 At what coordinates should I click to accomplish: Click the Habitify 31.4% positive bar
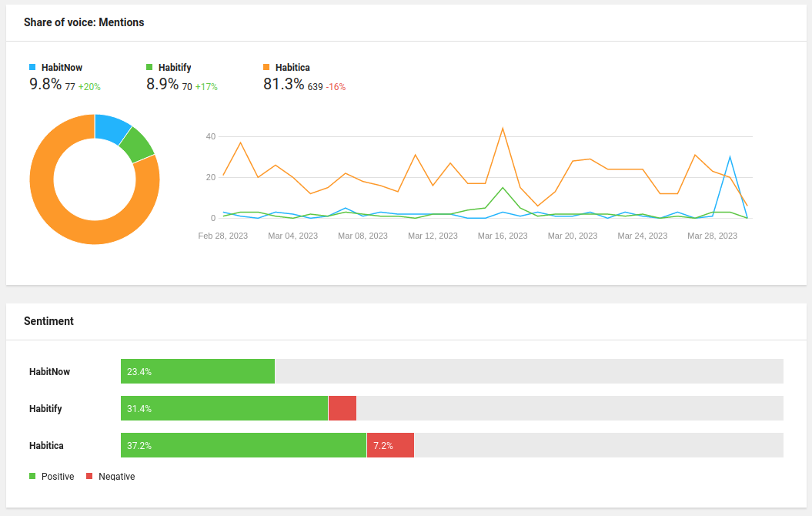click(x=224, y=408)
